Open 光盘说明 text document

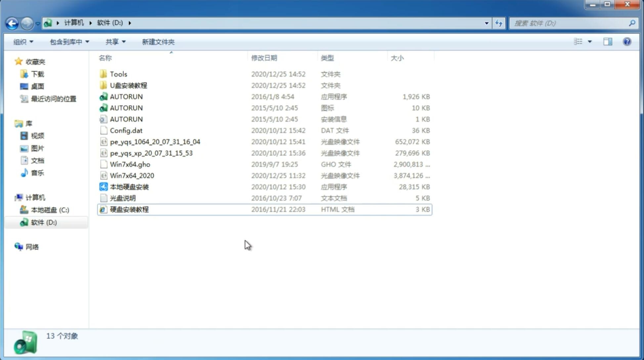click(x=122, y=198)
